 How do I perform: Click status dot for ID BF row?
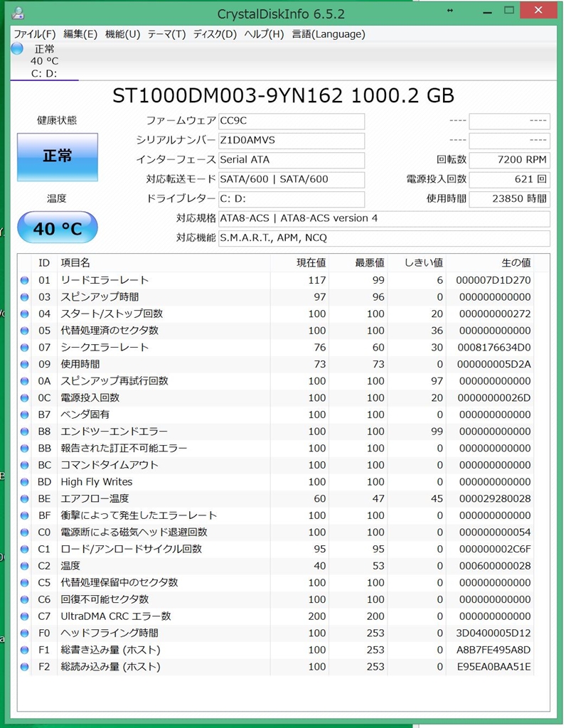25,516
